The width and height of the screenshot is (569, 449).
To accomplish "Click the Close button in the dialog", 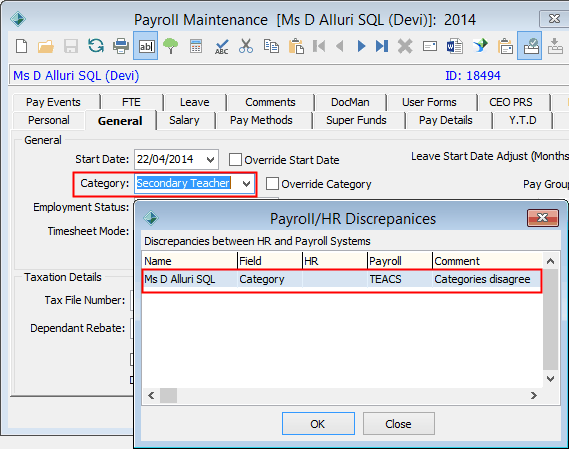I will [x=399, y=424].
